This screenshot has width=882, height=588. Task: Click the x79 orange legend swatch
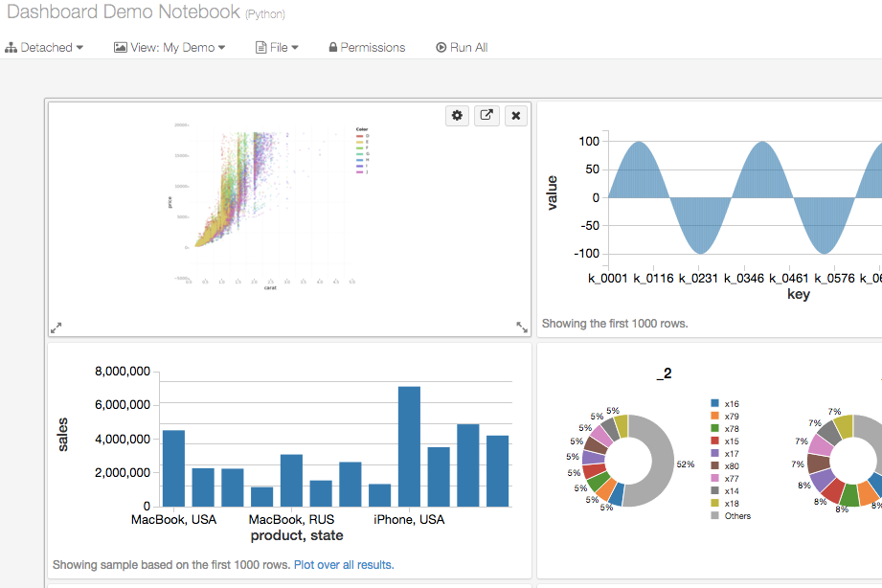pos(715,416)
